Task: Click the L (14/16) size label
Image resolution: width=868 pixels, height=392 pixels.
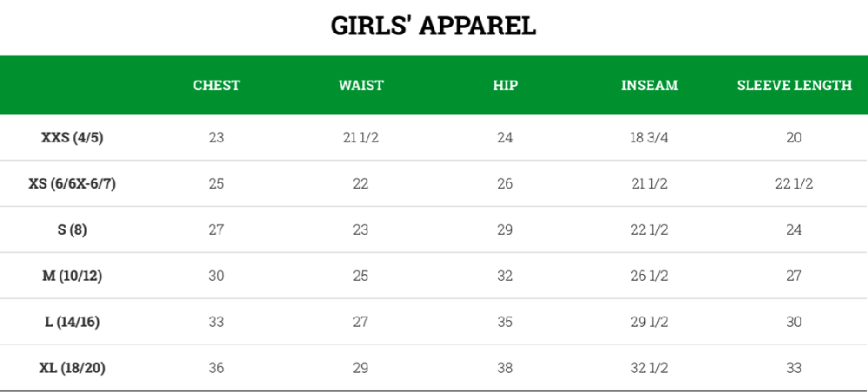Action: (72, 322)
